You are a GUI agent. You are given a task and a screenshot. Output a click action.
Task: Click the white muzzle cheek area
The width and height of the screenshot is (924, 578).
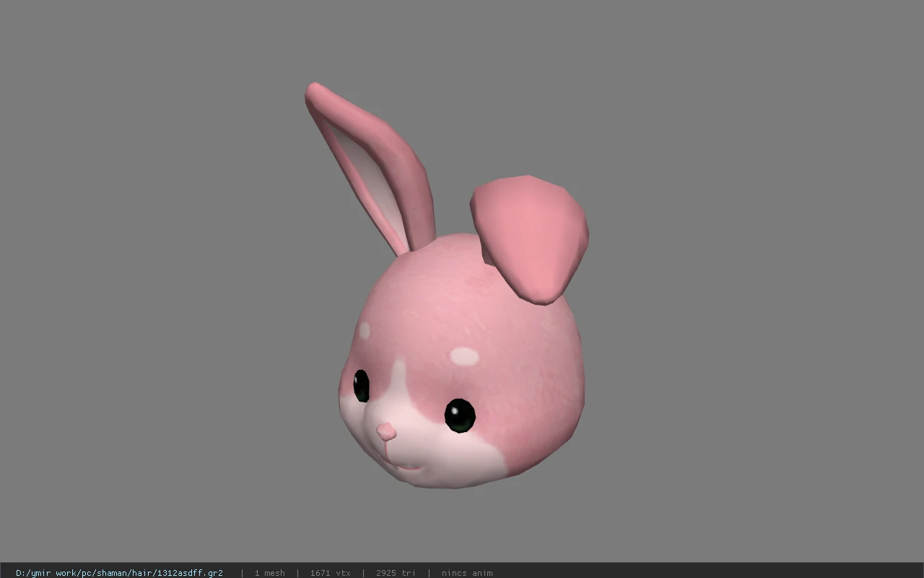click(448, 455)
